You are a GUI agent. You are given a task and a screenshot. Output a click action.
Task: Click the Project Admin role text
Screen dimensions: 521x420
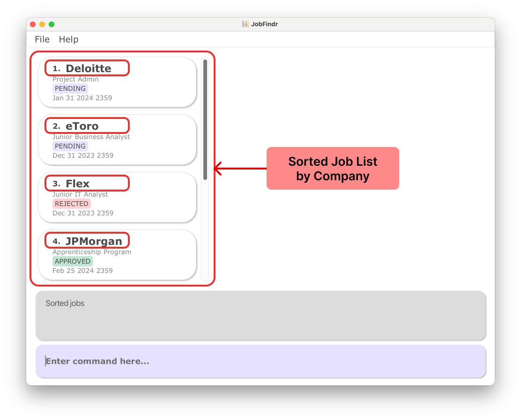pyautogui.click(x=75, y=79)
